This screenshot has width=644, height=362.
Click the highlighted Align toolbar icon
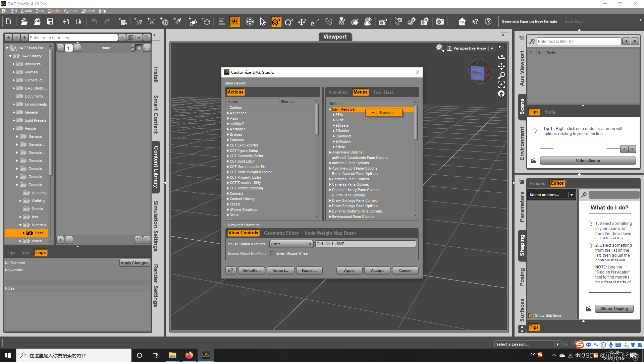tap(234, 22)
